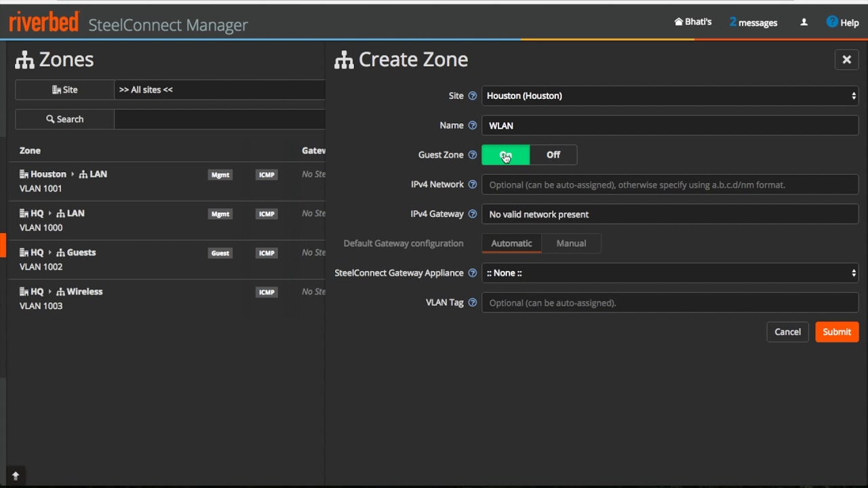
Task: Click VLAN 1001 text
Action: pyautogui.click(x=41, y=188)
